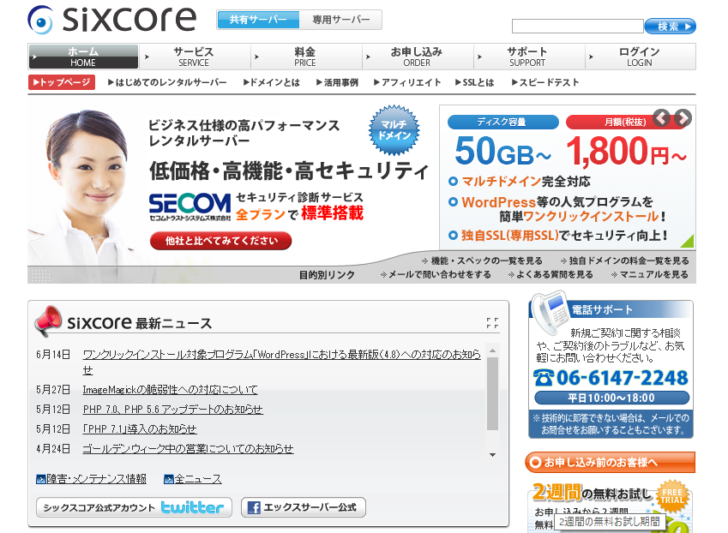The height and width of the screenshot is (533, 728).
Task: Go to next banner slide arrow
Action: tap(682, 118)
